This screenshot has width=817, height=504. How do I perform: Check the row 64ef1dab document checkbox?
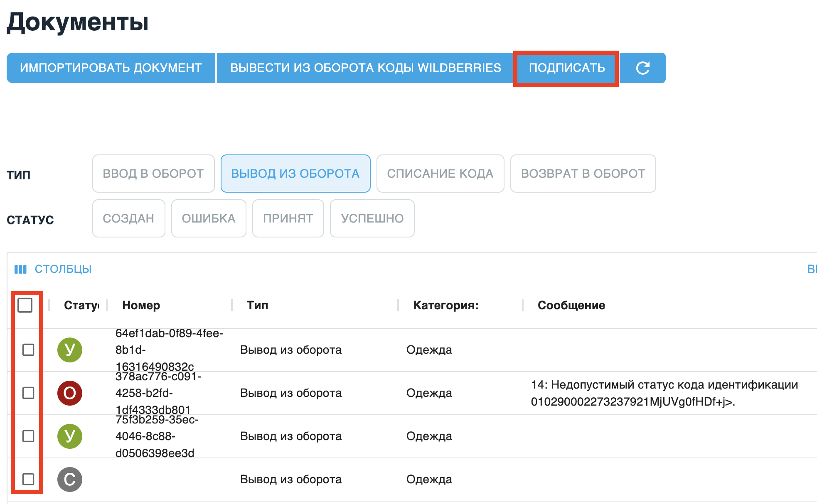click(28, 350)
